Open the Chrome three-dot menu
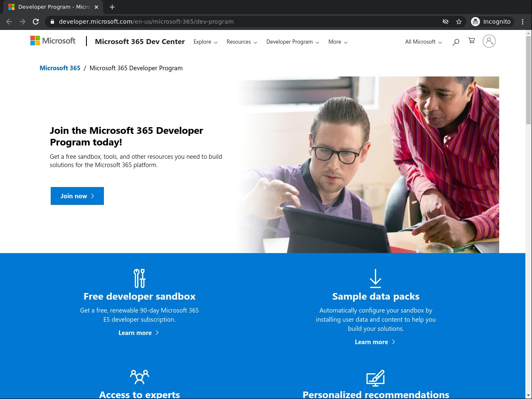 point(523,22)
